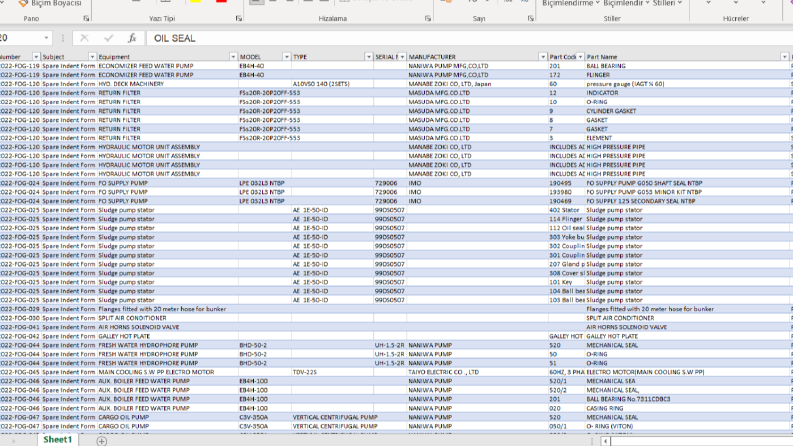
Task: Open the Stilleri cell styles menu
Action: point(667,4)
